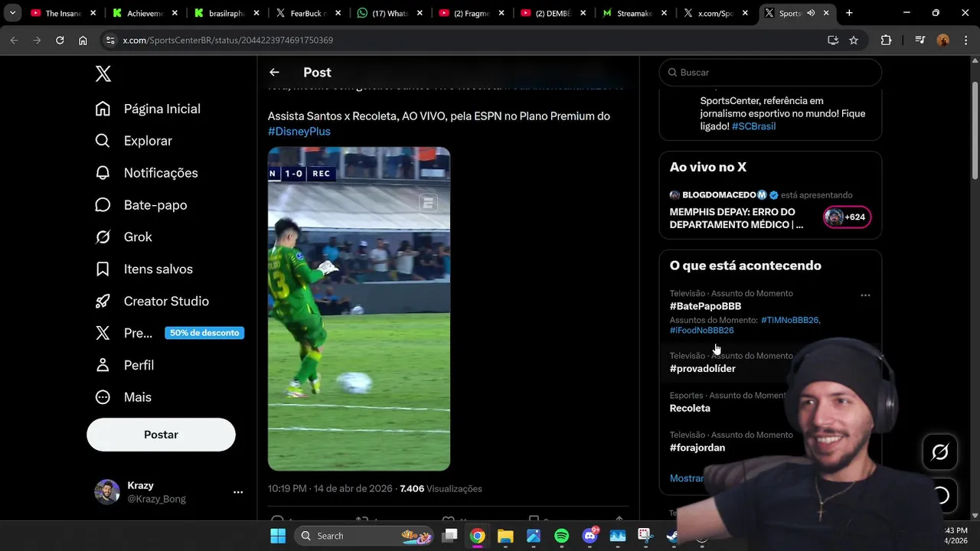Open Creator Studio rocket icon

(x=103, y=302)
